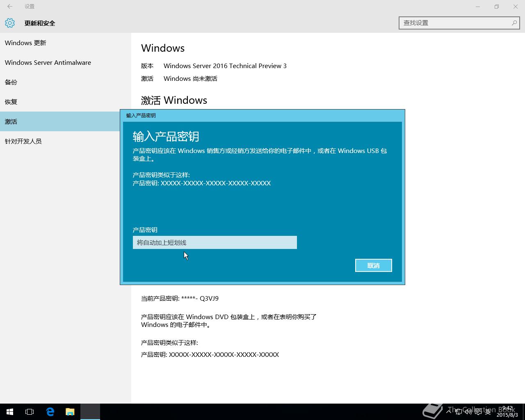The width and height of the screenshot is (525, 420).
Task: Click the 更新和安全 page header
Action: [x=40, y=23]
